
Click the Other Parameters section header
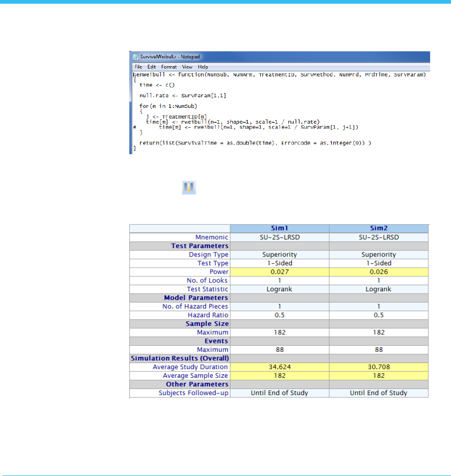(x=197, y=384)
